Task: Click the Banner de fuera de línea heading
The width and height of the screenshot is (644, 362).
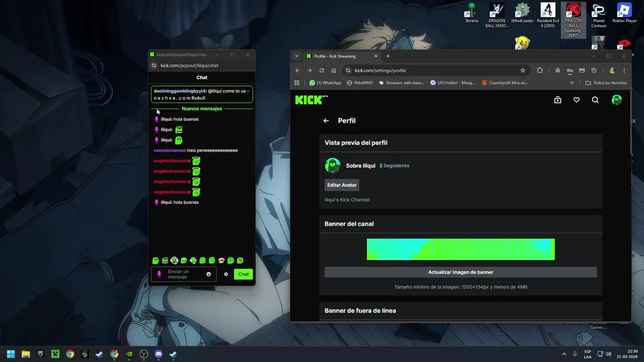Action: coord(360,311)
